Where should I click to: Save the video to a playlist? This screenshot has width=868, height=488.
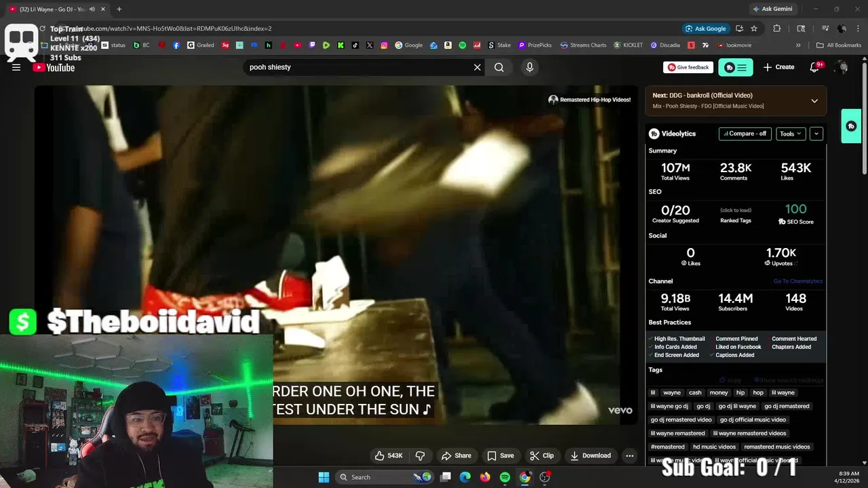point(500,455)
